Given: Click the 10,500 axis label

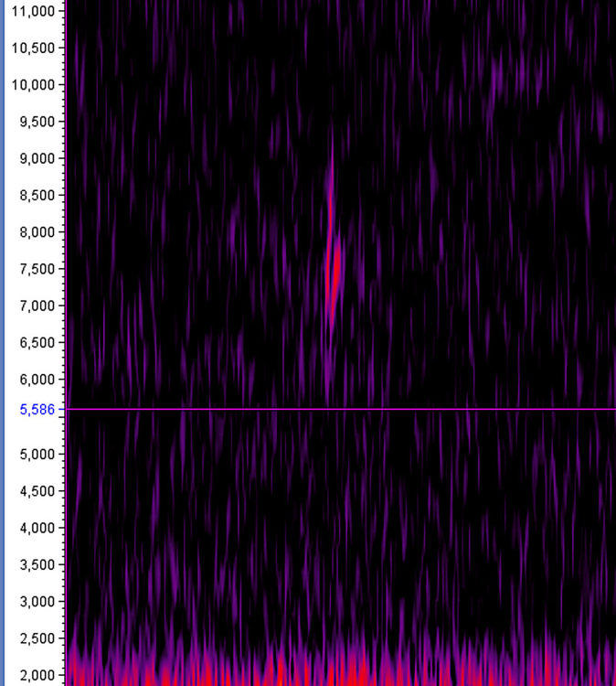Looking at the screenshot, I should (33, 48).
